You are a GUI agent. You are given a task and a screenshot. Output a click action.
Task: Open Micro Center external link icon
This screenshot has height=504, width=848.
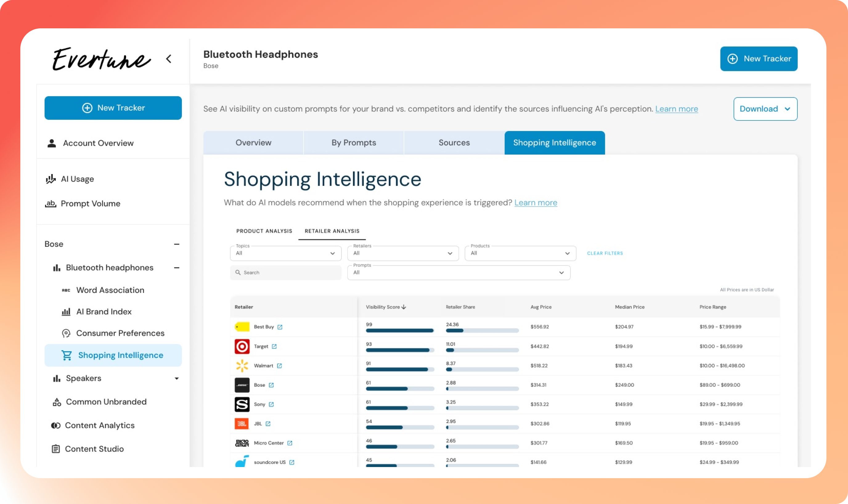(x=290, y=443)
